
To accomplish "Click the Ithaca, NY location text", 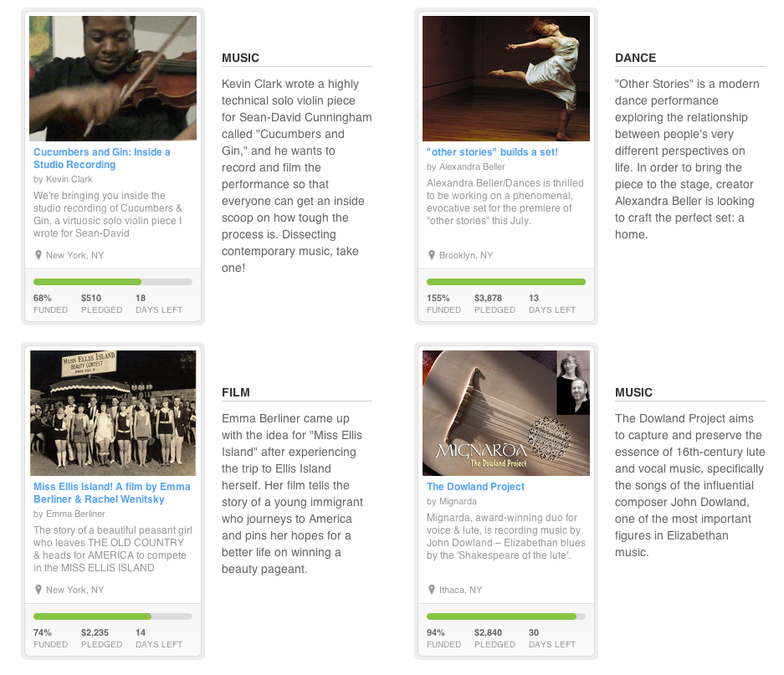I will tap(461, 590).
